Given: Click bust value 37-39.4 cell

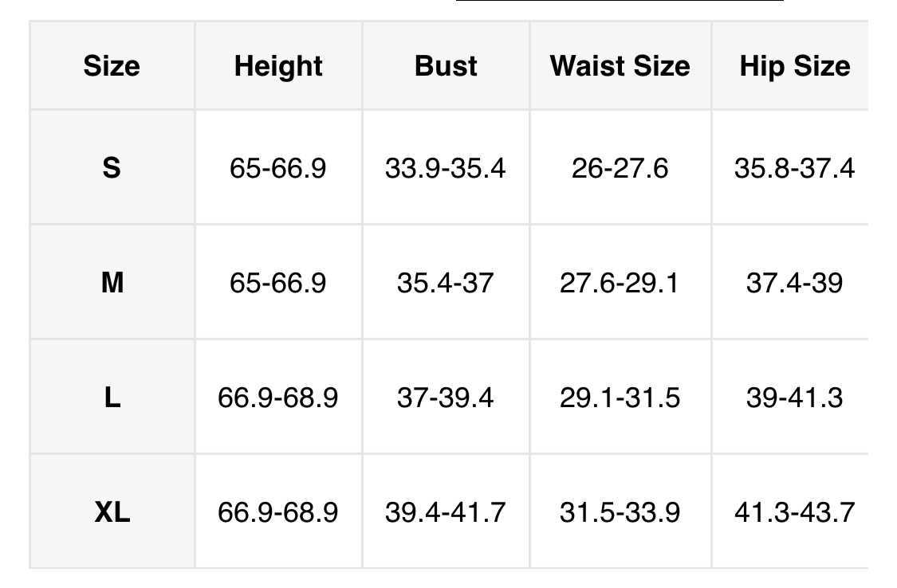Looking at the screenshot, I should (446, 397).
